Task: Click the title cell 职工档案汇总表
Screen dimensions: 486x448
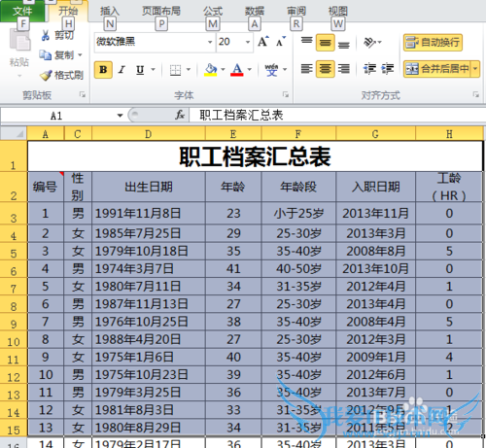Action: 256,156
